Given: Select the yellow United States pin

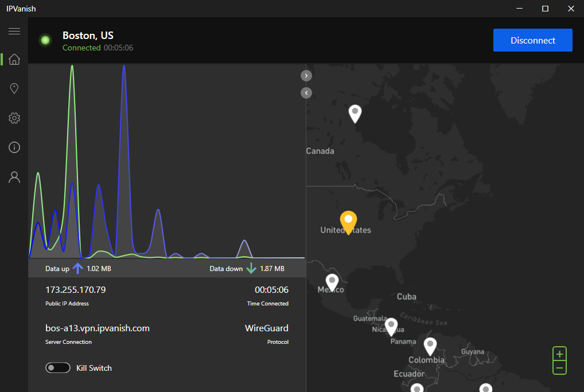Looking at the screenshot, I should click(348, 222).
